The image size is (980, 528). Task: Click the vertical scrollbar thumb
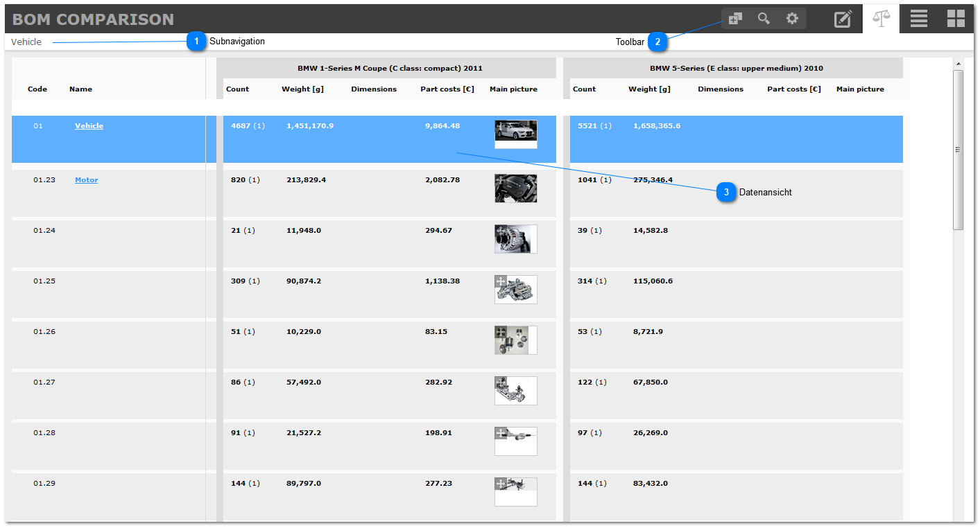pyautogui.click(x=958, y=150)
